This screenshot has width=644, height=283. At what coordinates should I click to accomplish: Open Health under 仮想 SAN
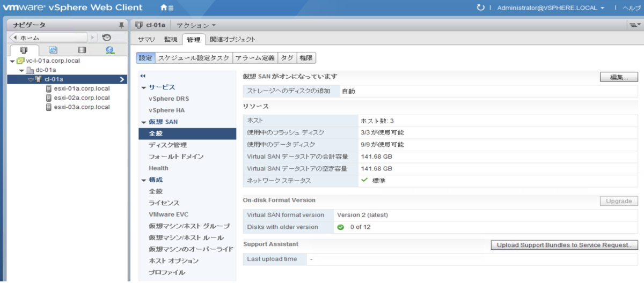(158, 168)
